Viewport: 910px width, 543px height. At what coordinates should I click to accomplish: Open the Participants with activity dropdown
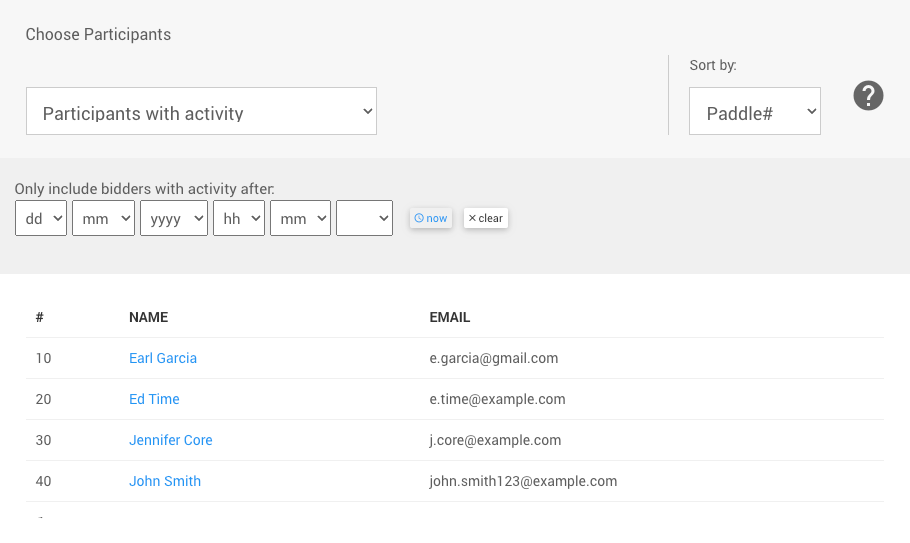(x=201, y=111)
